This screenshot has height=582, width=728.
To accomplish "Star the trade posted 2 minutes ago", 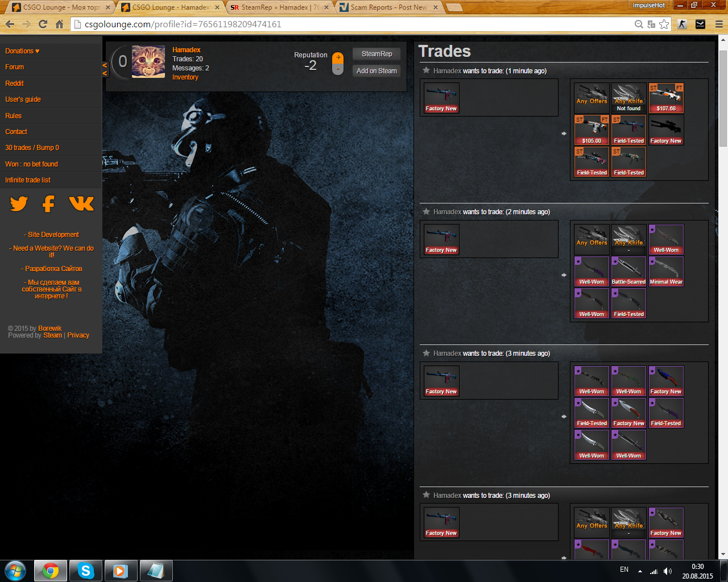I will [426, 211].
